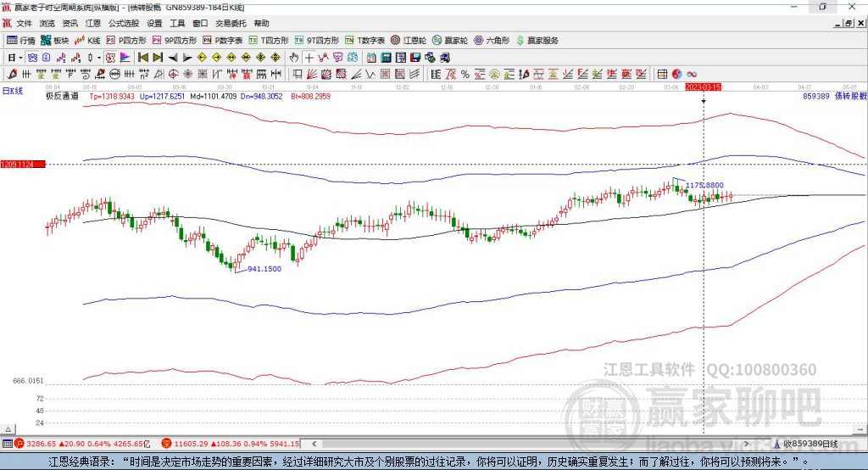
Task: Open the 浏览 menu
Action: tap(47, 23)
